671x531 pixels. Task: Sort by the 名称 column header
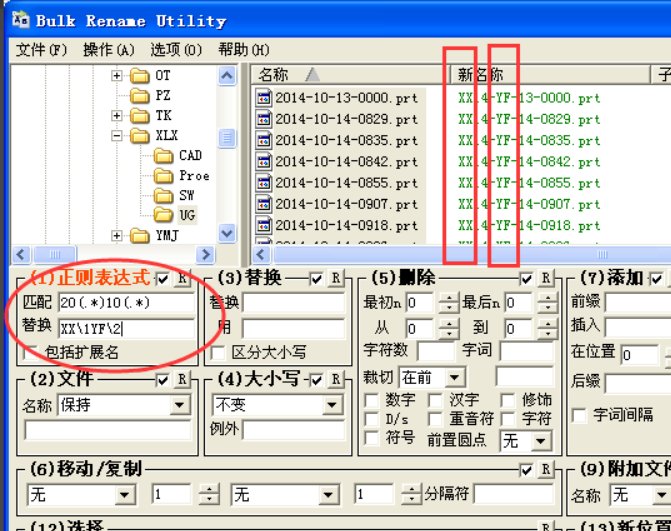click(349, 75)
